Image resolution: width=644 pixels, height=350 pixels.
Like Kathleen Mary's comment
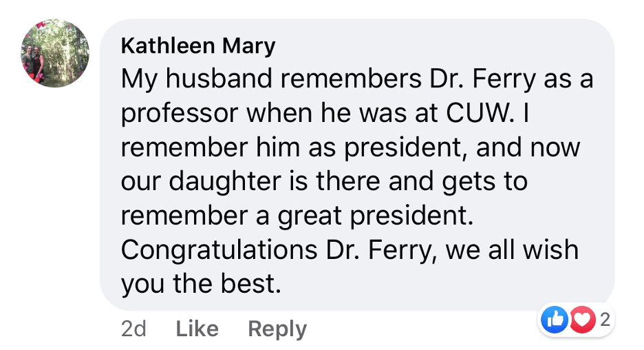[x=197, y=329]
